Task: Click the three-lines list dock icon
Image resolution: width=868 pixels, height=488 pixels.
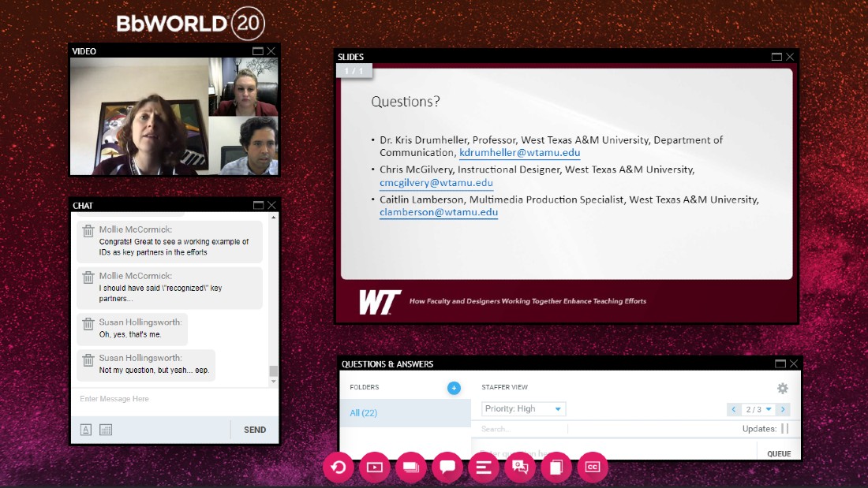Action: point(484,467)
